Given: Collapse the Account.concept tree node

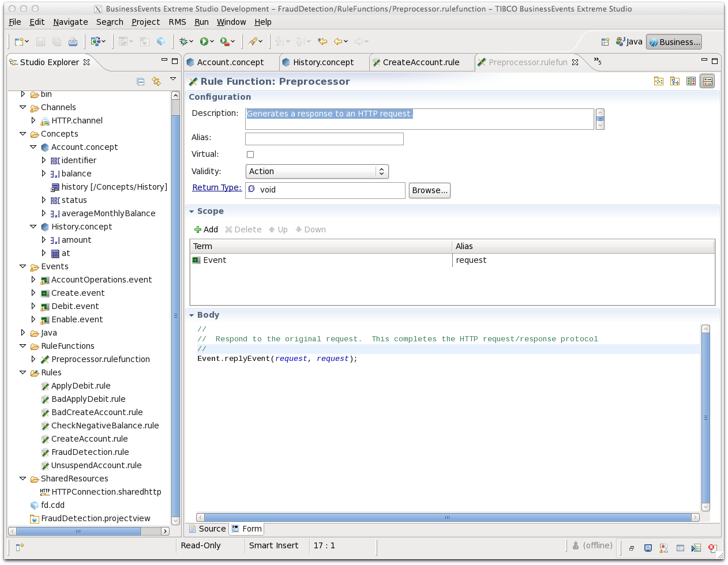Looking at the screenshot, I should click(x=33, y=147).
